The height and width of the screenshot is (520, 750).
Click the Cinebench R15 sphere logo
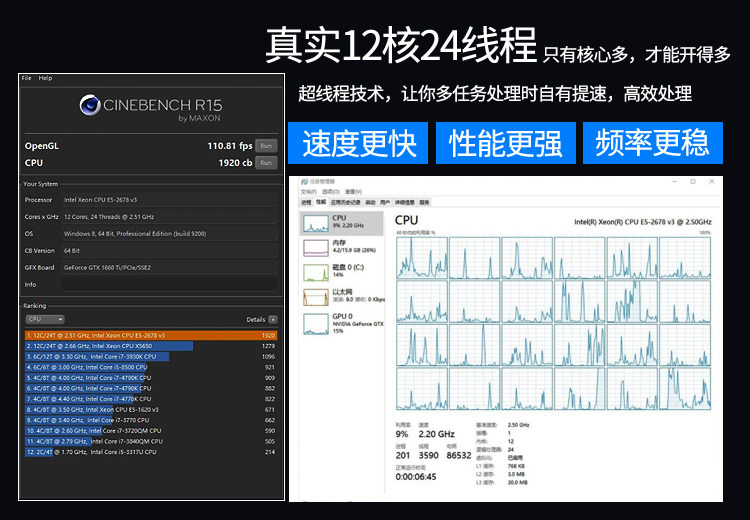point(89,105)
